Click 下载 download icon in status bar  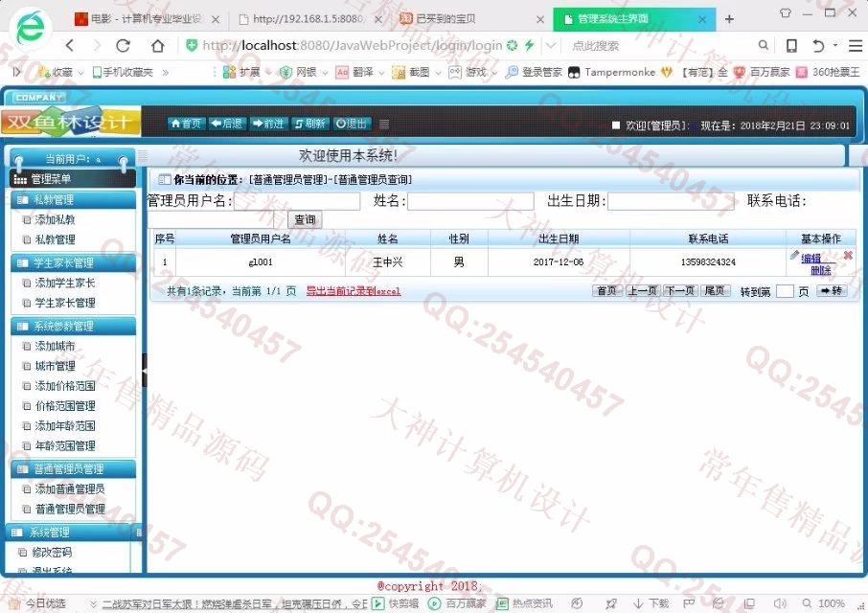(651, 603)
